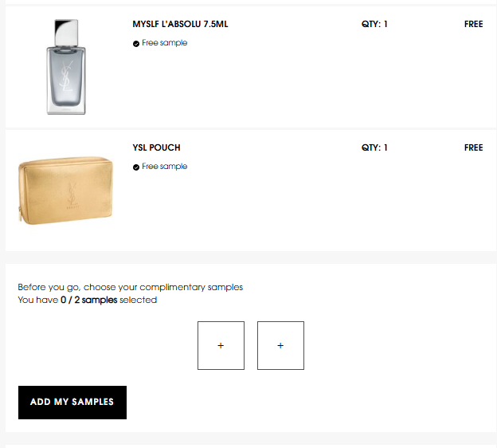Click the '0 / 2 samples' selected counter text
Viewport: 497px width, 448px height.
pyautogui.click(x=88, y=300)
